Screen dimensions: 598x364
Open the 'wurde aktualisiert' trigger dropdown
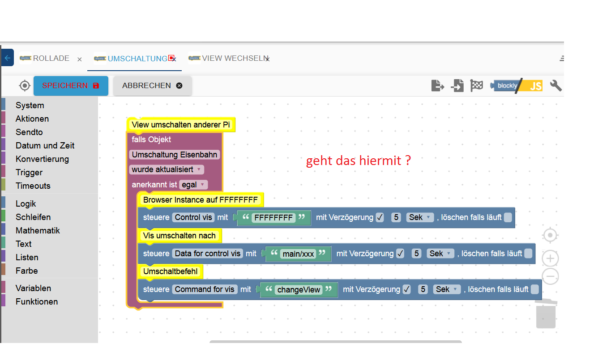[167, 170]
